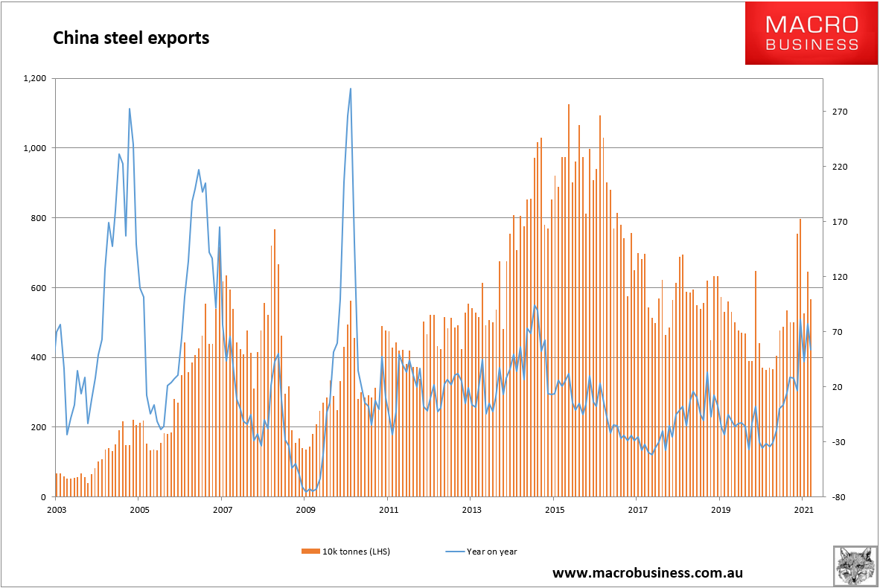The image size is (880, 588).
Task: Click the '2015' year label
Action: 555,510
